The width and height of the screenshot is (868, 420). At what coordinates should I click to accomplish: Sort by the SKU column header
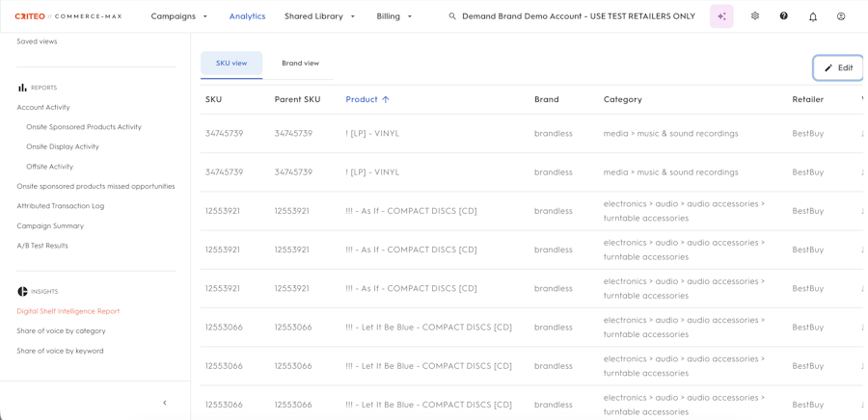[214, 99]
